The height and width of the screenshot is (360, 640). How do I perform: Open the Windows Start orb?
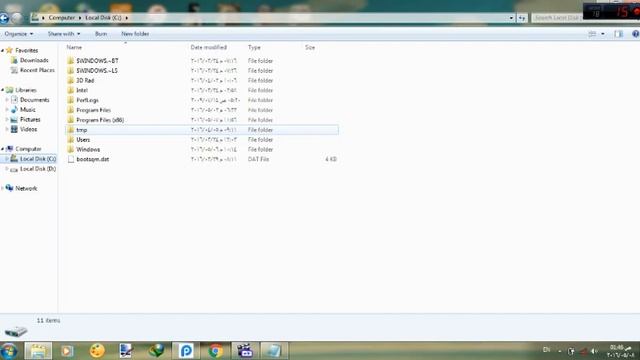9,351
